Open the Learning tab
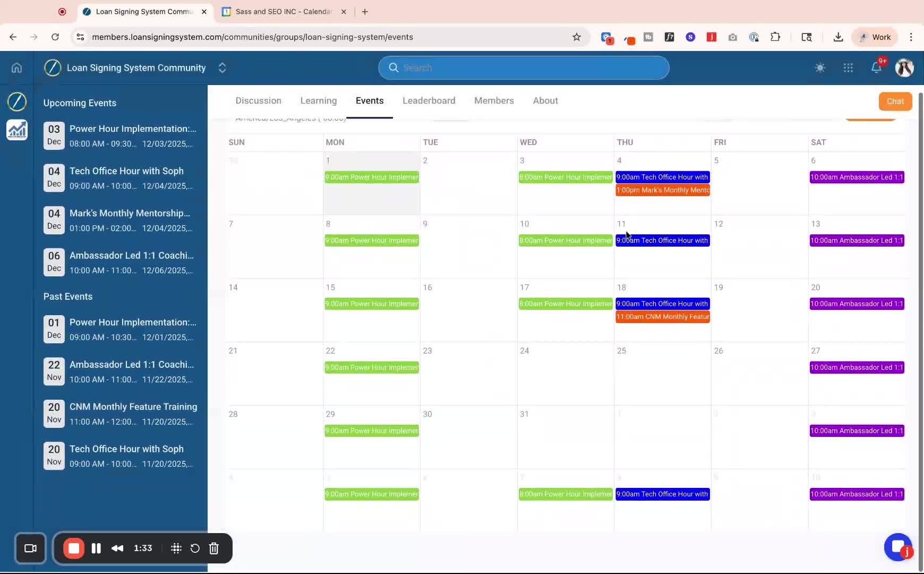Viewport: 924px width, 574px height. (x=319, y=100)
